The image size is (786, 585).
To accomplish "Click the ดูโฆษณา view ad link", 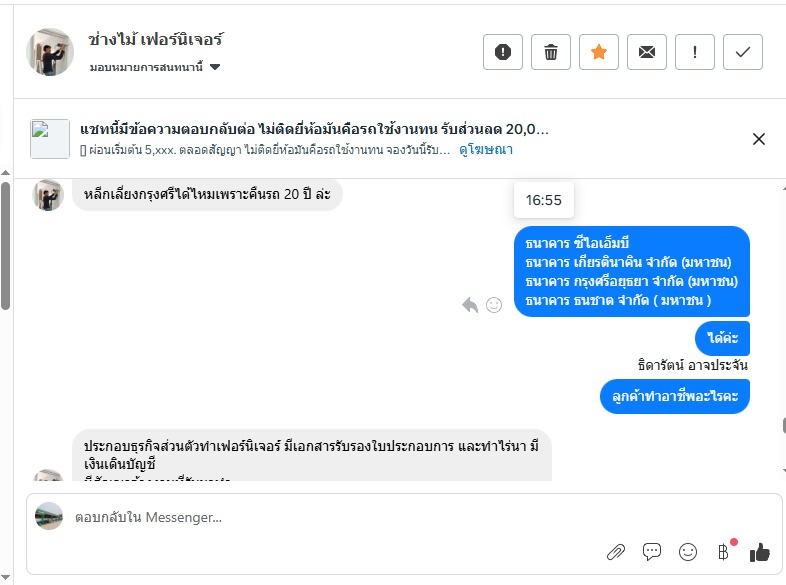I will pos(486,149).
